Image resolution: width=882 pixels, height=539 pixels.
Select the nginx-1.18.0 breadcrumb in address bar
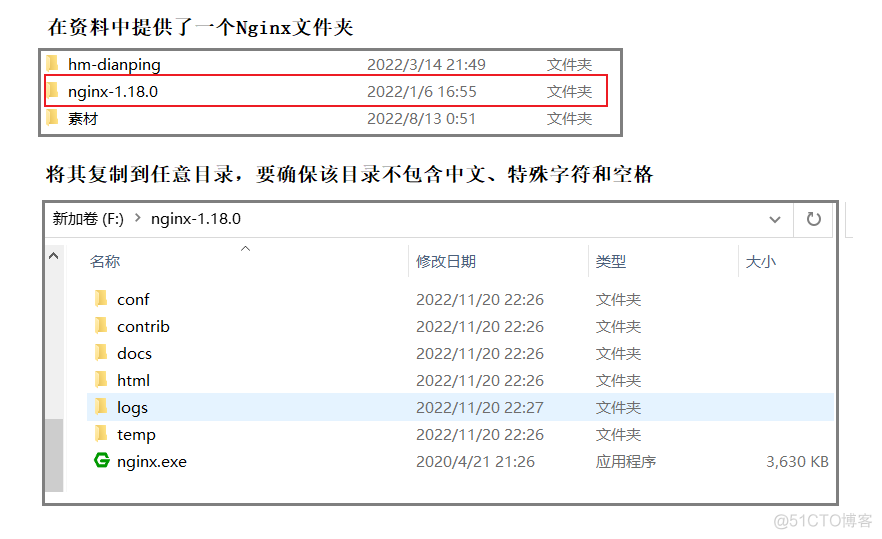tap(196, 219)
